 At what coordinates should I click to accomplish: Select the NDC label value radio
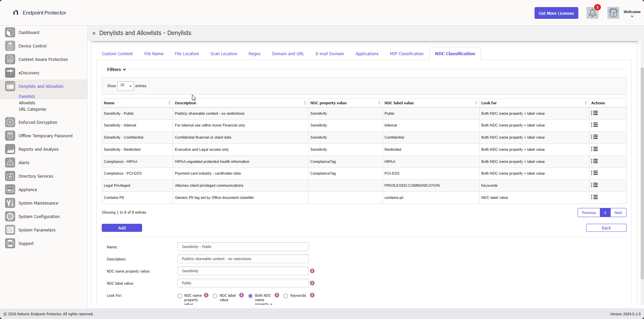[215, 296]
